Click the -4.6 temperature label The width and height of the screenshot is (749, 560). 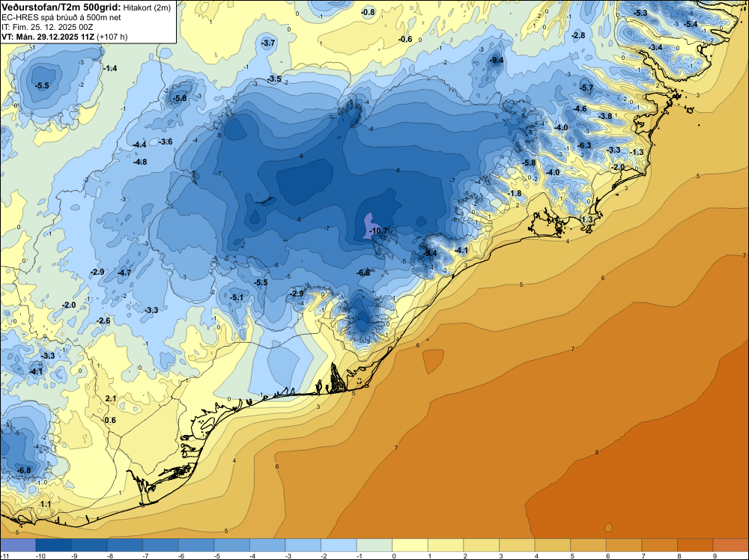click(x=580, y=109)
